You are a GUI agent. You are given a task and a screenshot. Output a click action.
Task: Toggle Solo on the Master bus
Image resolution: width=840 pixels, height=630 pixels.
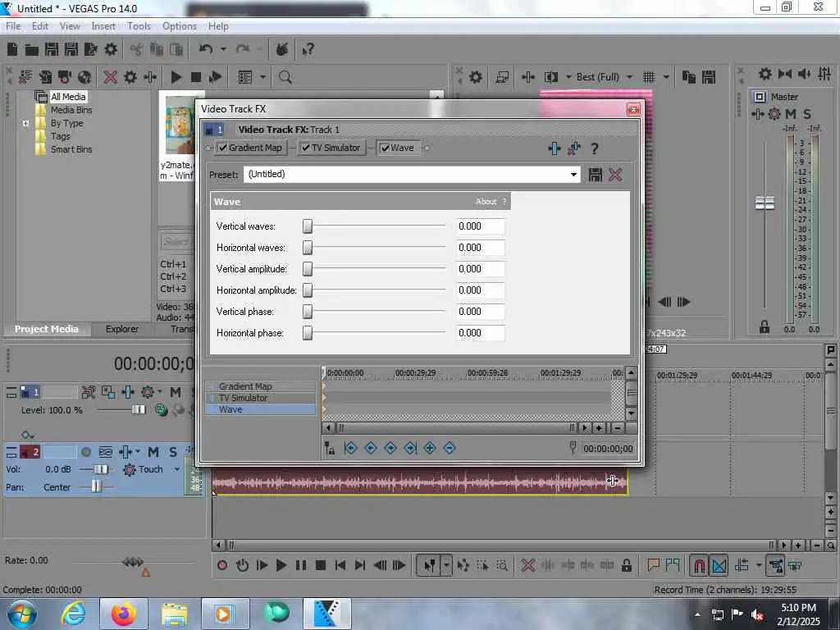807,114
